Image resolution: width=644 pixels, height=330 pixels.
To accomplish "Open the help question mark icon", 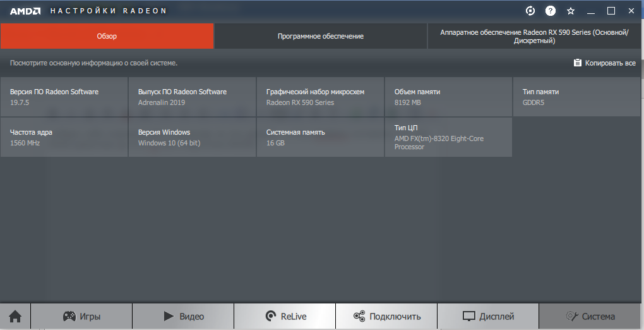I will tap(551, 11).
